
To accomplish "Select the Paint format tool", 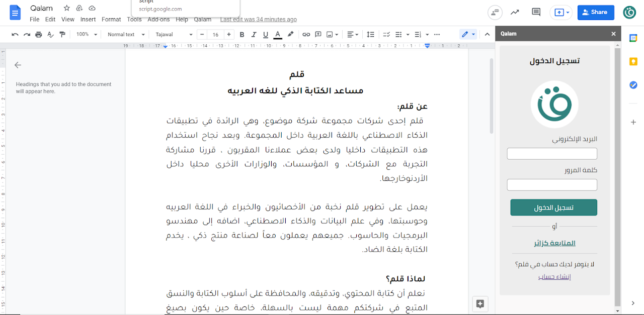I will point(62,35).
